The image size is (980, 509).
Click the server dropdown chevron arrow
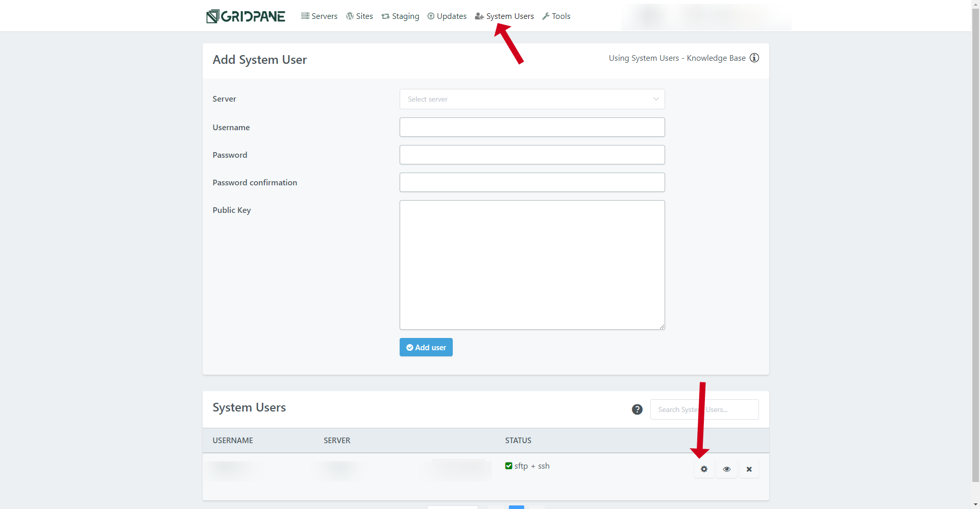click(656, 99)
